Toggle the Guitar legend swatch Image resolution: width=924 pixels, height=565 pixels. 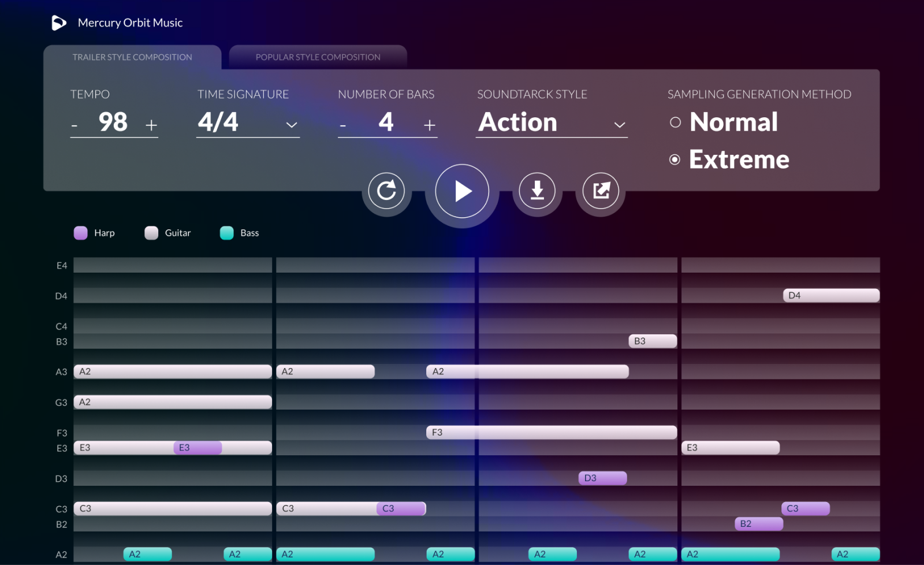click(151, 233)
